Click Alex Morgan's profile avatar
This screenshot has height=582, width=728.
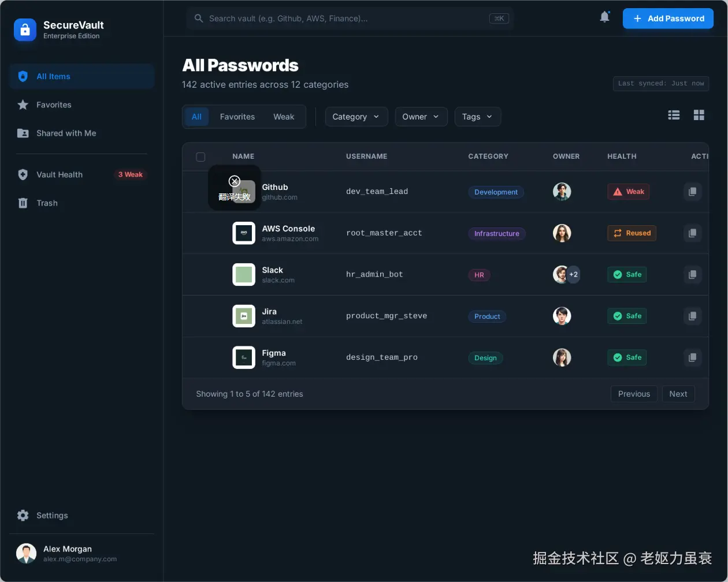(x=26, y=553)
